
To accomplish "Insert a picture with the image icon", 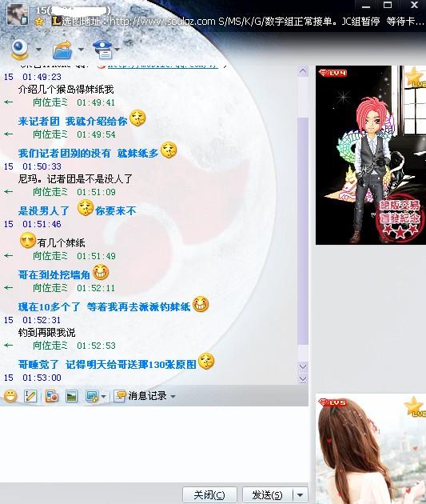I will [x=71, y=396].
